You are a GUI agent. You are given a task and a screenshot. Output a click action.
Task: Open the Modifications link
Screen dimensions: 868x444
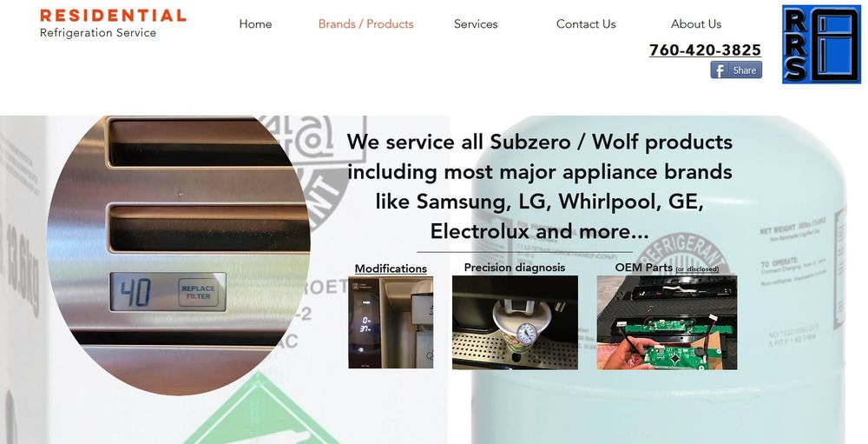tap(391, 268)
